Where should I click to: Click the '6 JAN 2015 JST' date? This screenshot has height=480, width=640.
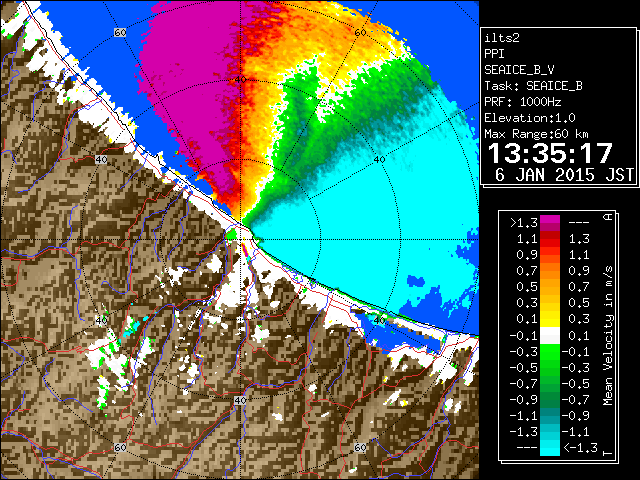click(x=564, y=175)
